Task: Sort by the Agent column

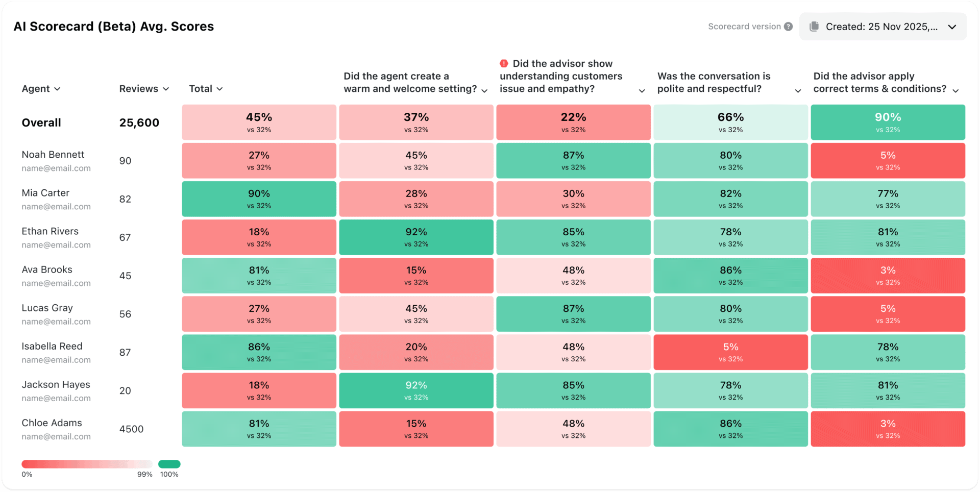Action: click(41, 89)
